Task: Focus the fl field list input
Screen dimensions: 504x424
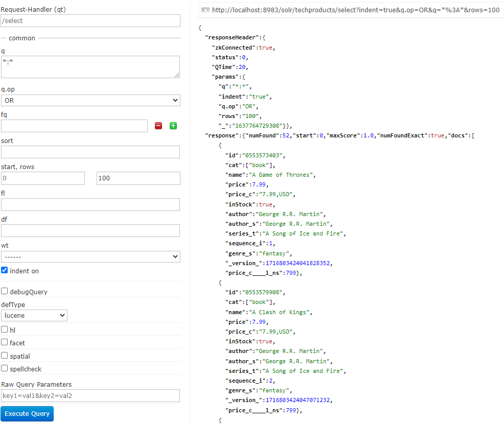Action: [90, 205]
